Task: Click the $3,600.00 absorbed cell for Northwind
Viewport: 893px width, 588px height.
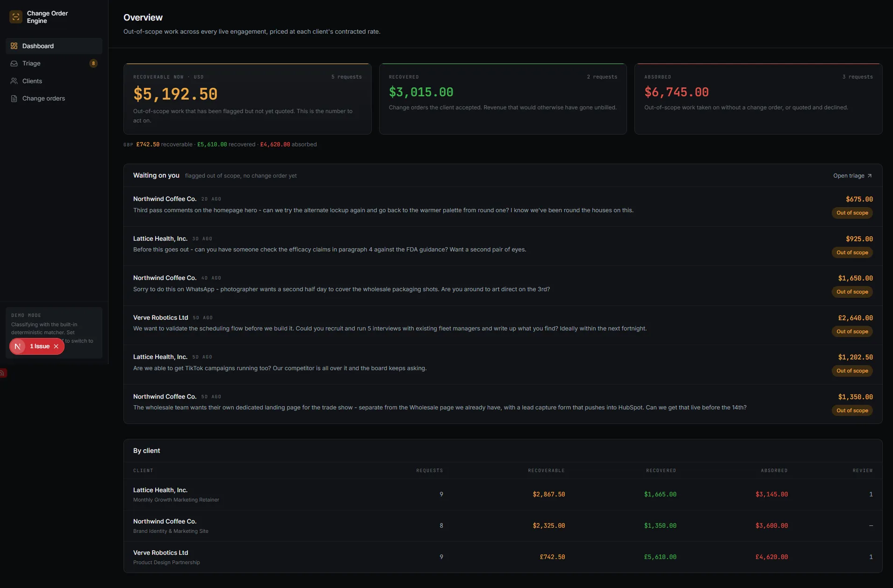Action: point(771,526)
